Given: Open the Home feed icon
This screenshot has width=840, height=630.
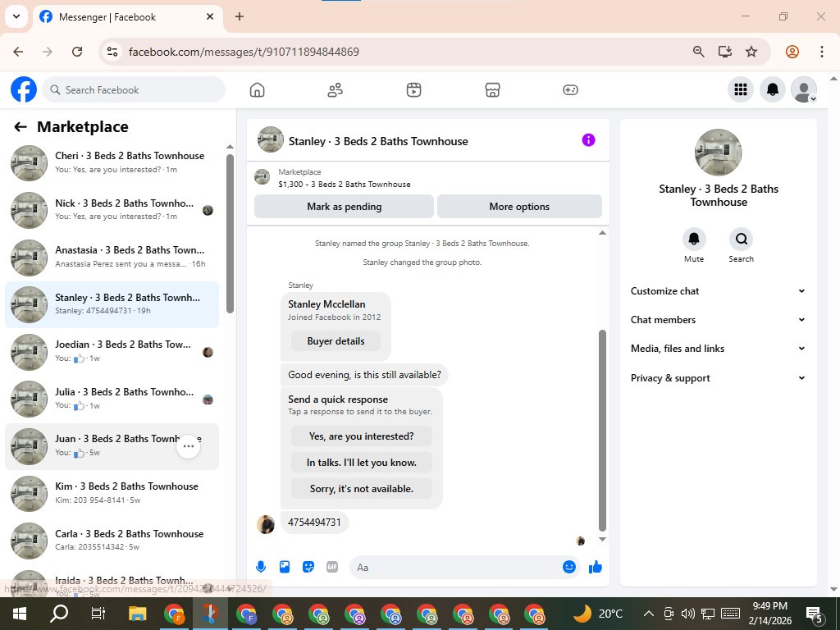Looking at the screenshot, I should (x=257, y=90).
